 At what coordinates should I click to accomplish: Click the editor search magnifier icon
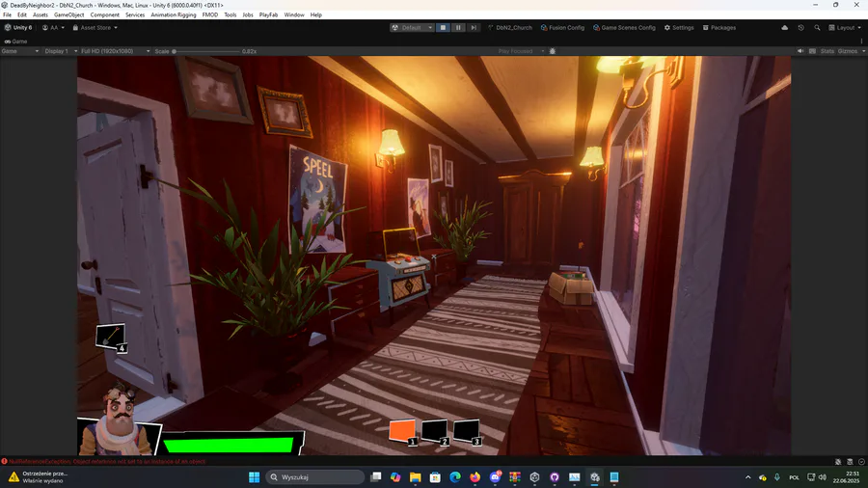tap(817, 28)
